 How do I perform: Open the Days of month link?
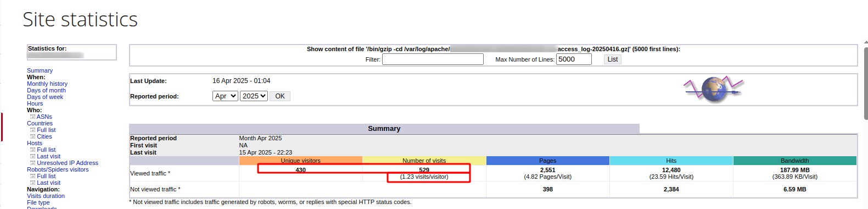coord(46,90)
